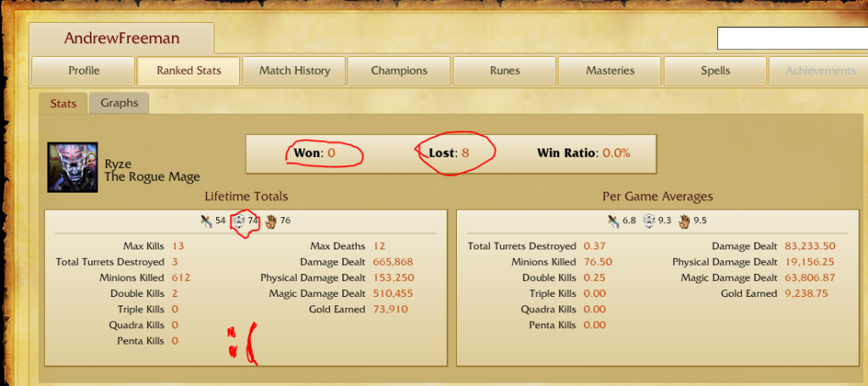Switch to the Graphs sub-tab
This screenshot has width=868, height=386.
click(x=119, y=103)
